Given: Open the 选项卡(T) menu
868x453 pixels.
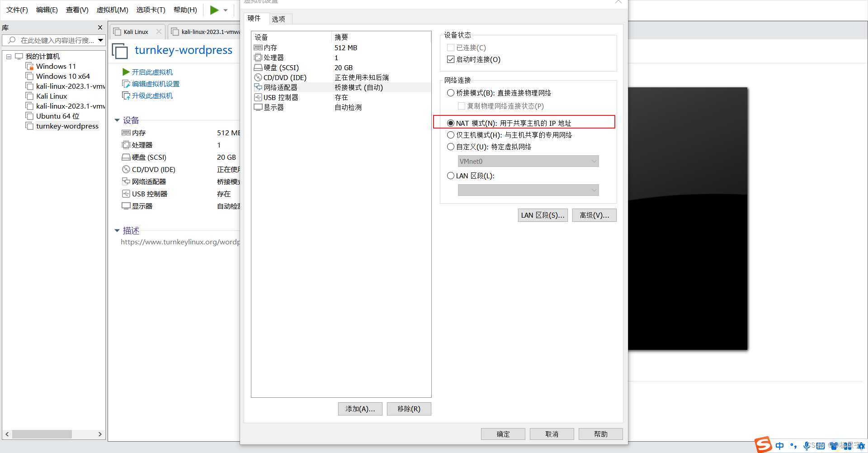Looking at the screenshot, I should [x=151, y=10].
